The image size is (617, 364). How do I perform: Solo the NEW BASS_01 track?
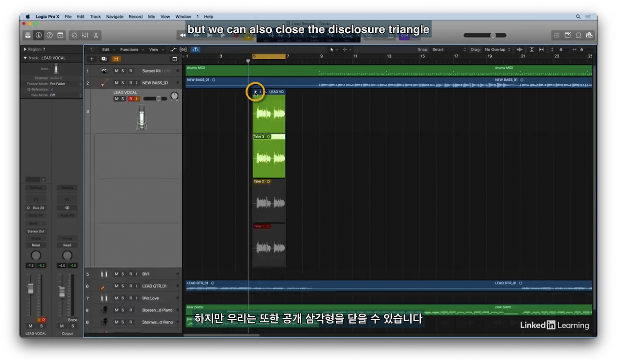coord(123,83)
